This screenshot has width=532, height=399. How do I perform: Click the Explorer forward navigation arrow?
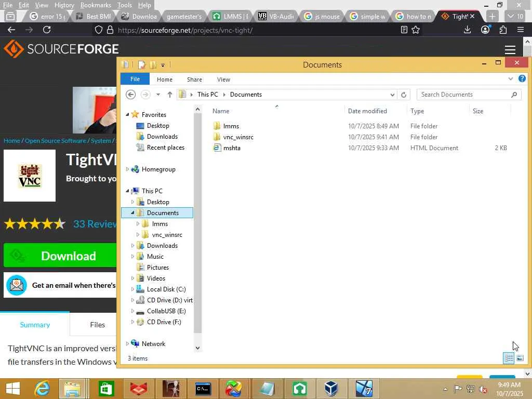pyautogui.click(x=145, y=95)
